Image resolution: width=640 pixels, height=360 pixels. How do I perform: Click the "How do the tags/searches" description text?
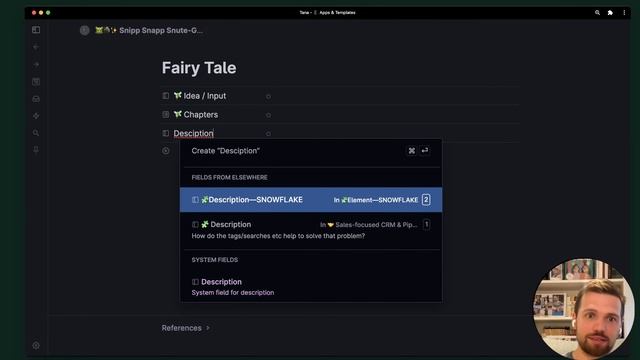coord(278,236)
